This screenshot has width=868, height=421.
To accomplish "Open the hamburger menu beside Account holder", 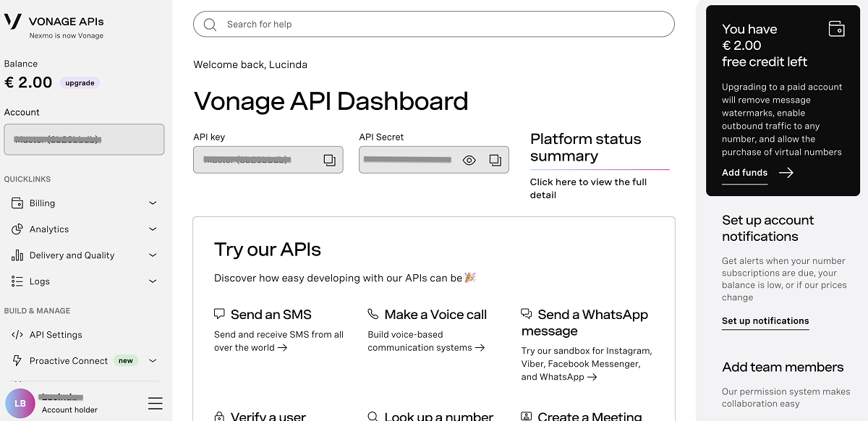I will [155, 404].
